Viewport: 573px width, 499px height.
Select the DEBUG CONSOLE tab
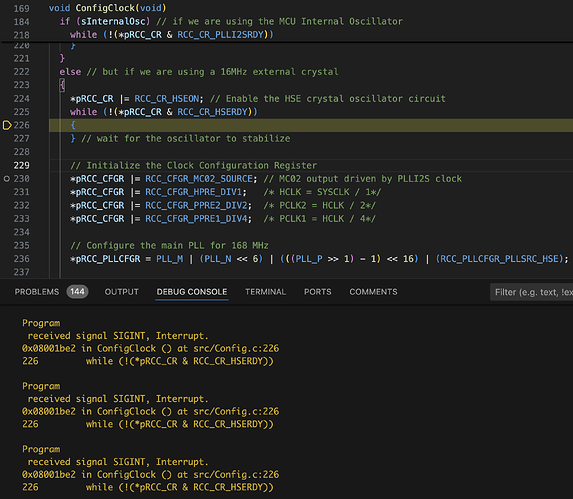192,292
